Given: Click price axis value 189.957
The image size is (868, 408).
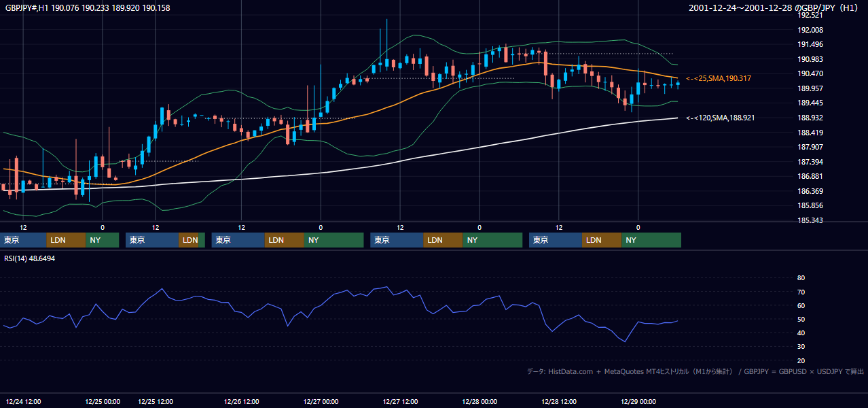Looking at the screenshot, I should (810, 89).
